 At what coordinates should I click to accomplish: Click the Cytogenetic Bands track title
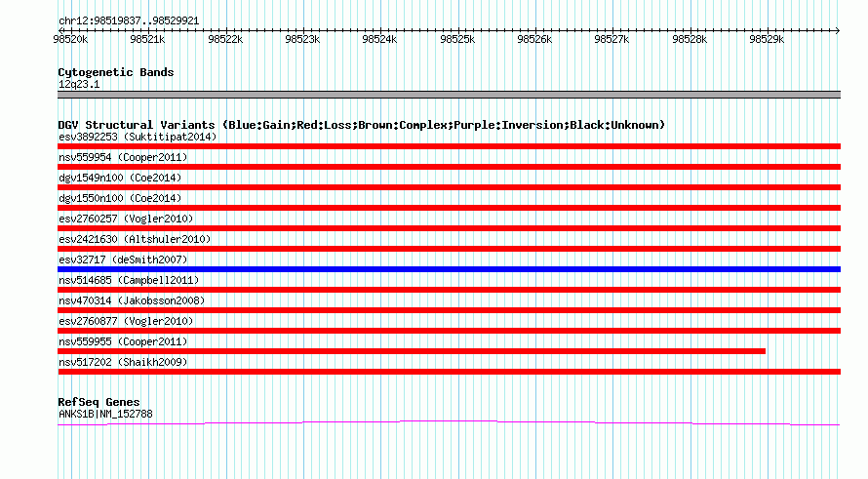click(x=116, y=72)
